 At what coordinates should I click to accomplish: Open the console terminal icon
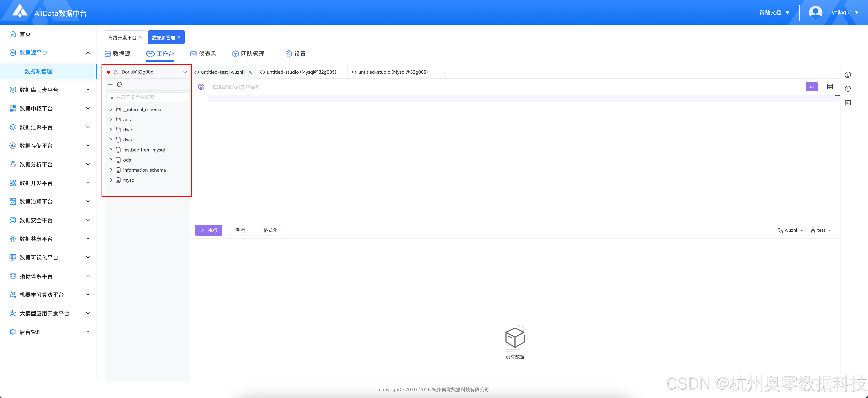pyautogui.click(x=848, y=103)
